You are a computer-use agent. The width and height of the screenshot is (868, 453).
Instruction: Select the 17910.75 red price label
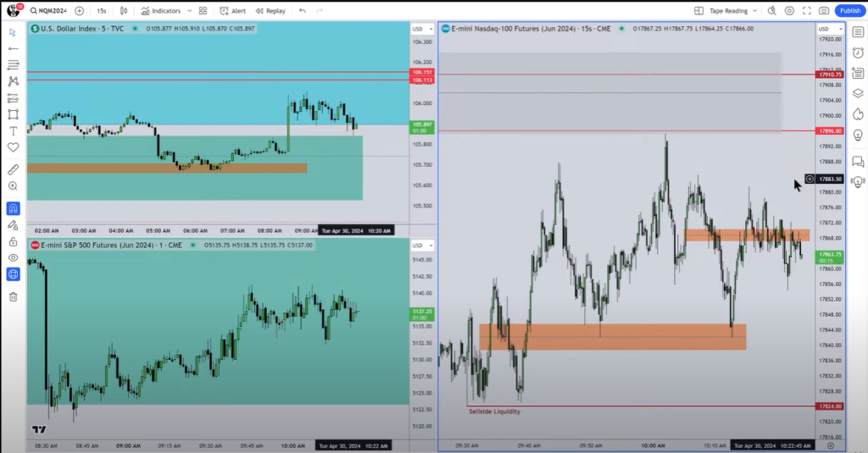click(x=829, y=75)
